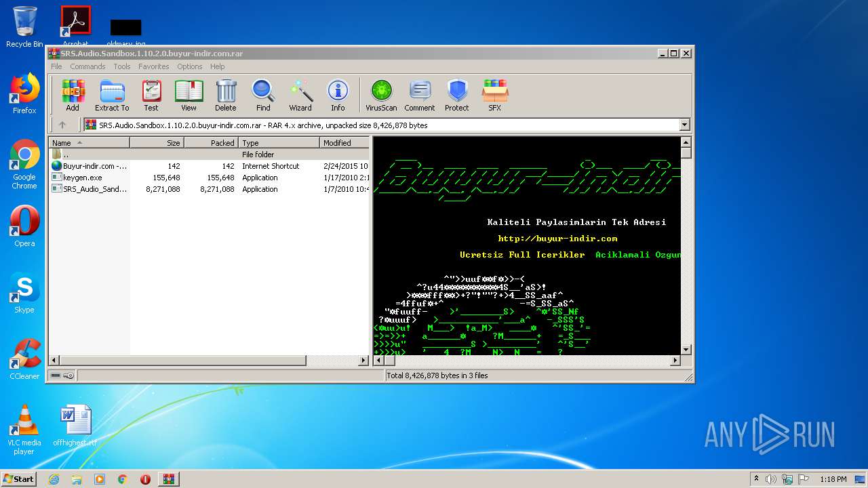Screen dimensions: 868x488
Task: Sort files by Size column
Action: 157,143
